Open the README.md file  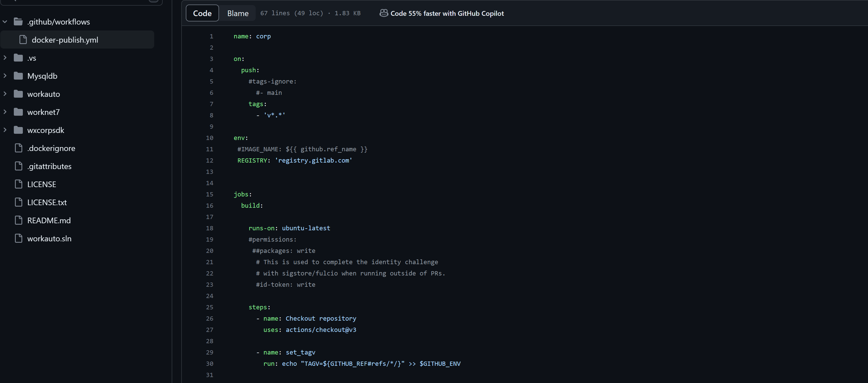click(49, 220)
